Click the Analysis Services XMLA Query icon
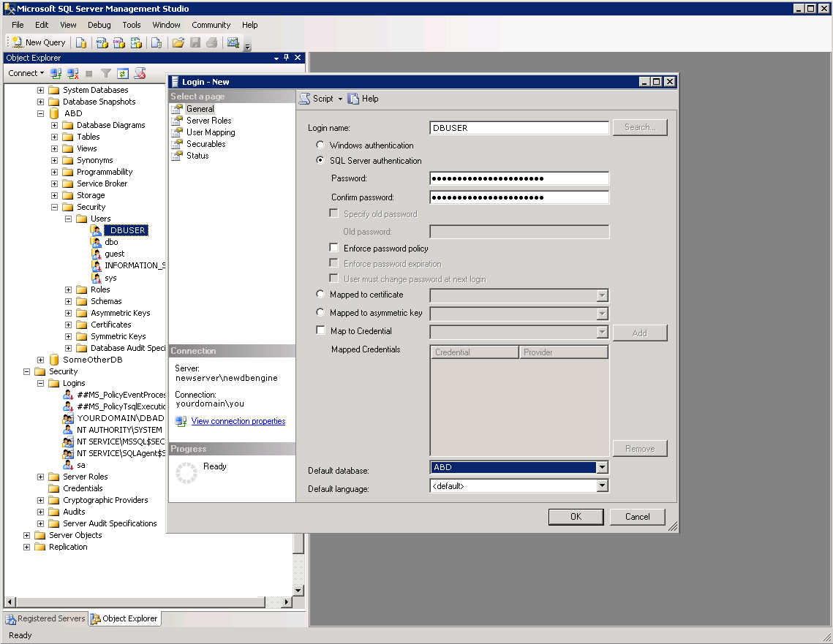 click(136, 42)
